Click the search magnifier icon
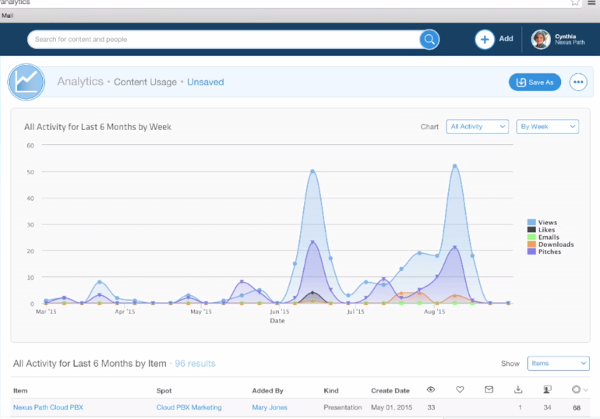The image size is (600, 419). click(x=428, y=39)
